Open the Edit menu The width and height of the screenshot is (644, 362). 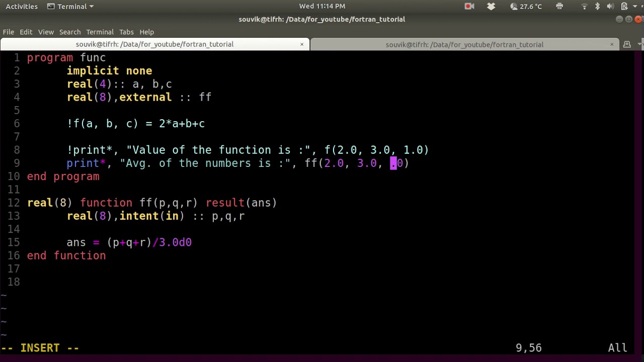(x=26, y=32)
